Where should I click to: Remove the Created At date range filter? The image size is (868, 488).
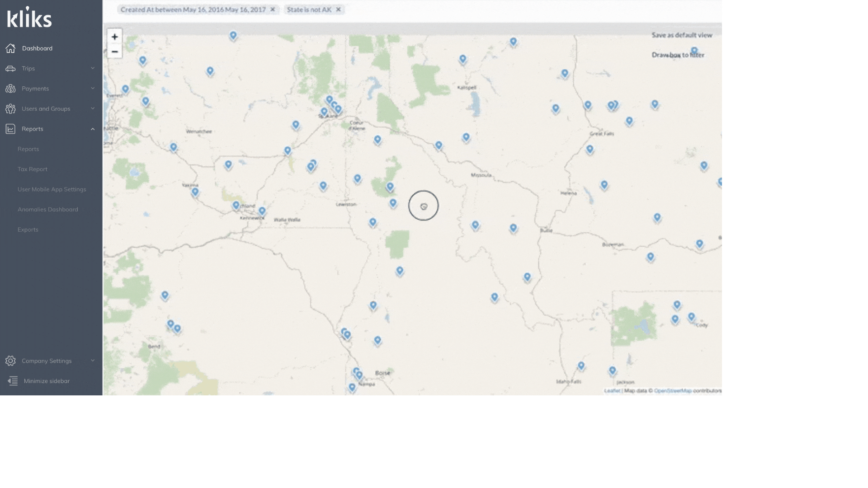273,9
